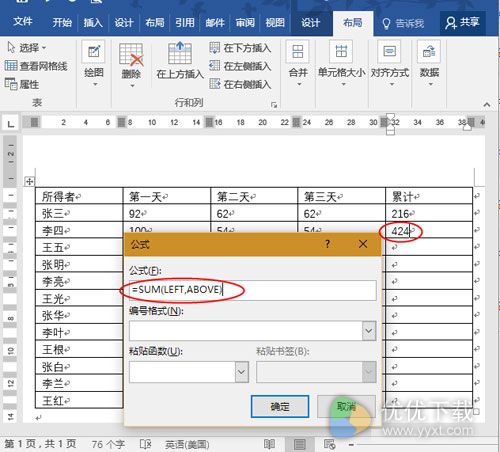Click the 所得者 header cell
The width and height of the screenshot is (500, 452).
pyautogui.click(x=79, y=196)
